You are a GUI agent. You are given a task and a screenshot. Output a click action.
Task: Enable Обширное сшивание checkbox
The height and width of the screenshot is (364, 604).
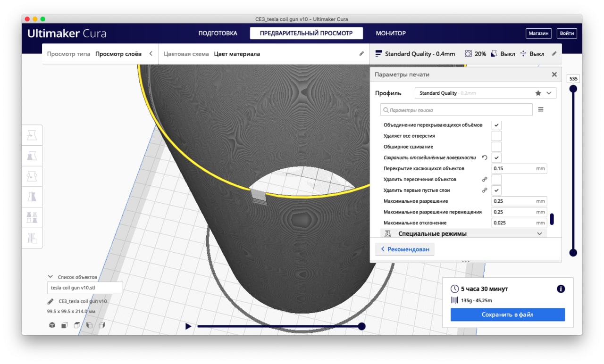point(496,147)
